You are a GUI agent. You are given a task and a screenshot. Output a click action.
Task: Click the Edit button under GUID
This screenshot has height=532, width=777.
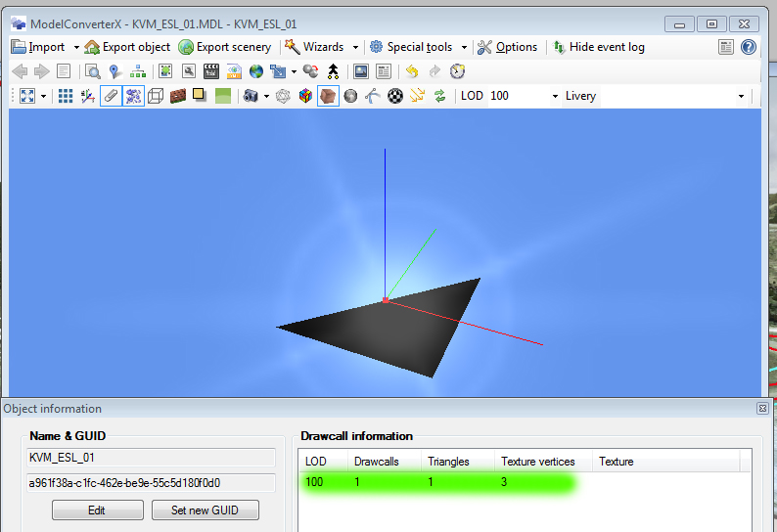pos(97,510)
